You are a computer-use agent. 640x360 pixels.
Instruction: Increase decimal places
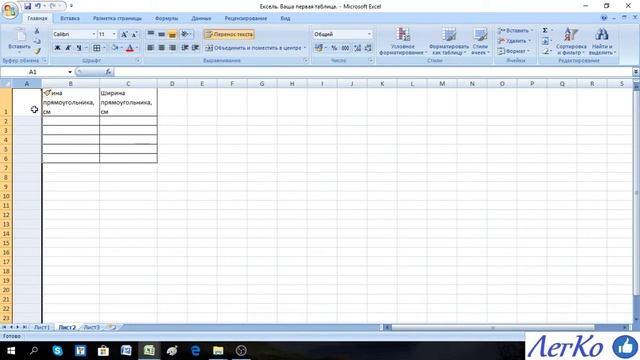pos(358,48)
